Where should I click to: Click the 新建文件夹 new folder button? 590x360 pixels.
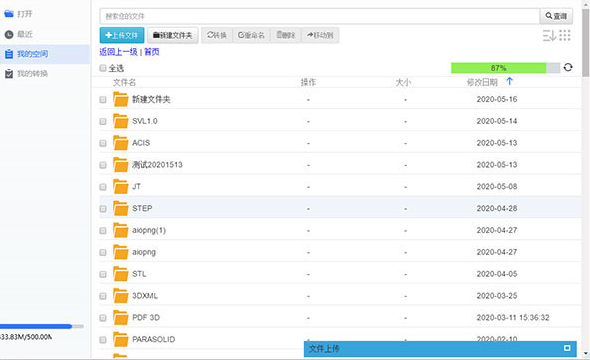[173, 35]
